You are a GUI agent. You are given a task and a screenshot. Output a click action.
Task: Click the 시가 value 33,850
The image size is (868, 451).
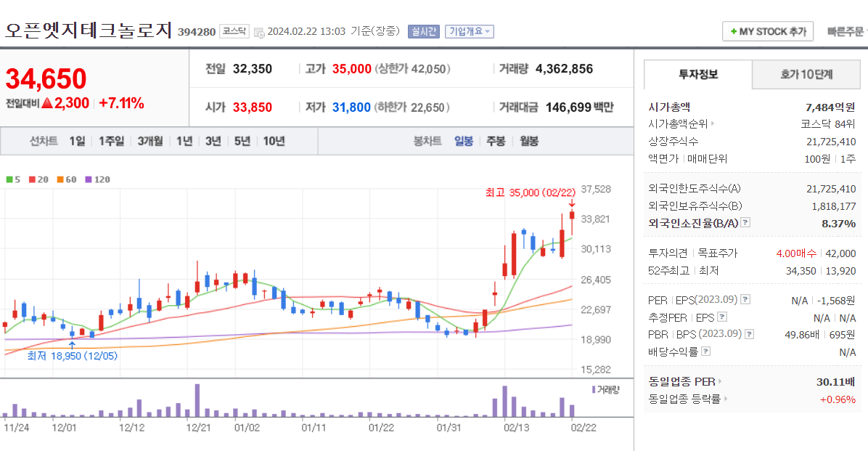pyautogui.click(x=253, y=107)
